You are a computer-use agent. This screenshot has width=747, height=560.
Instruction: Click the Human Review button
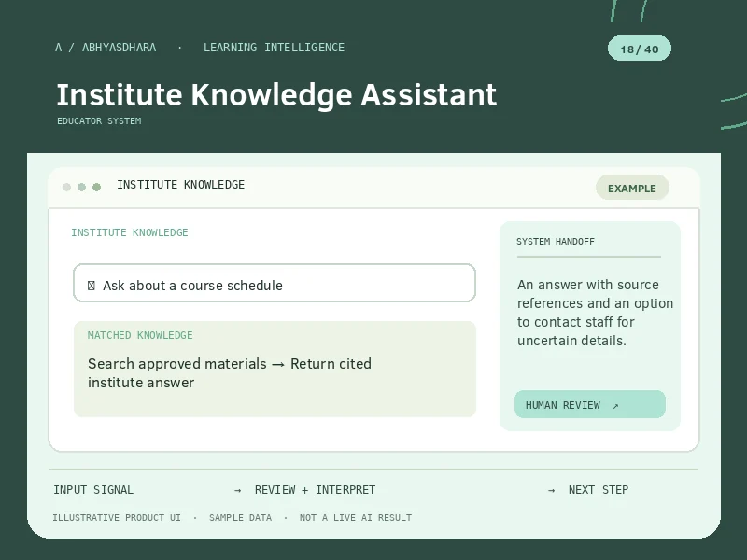click(590, 404)
